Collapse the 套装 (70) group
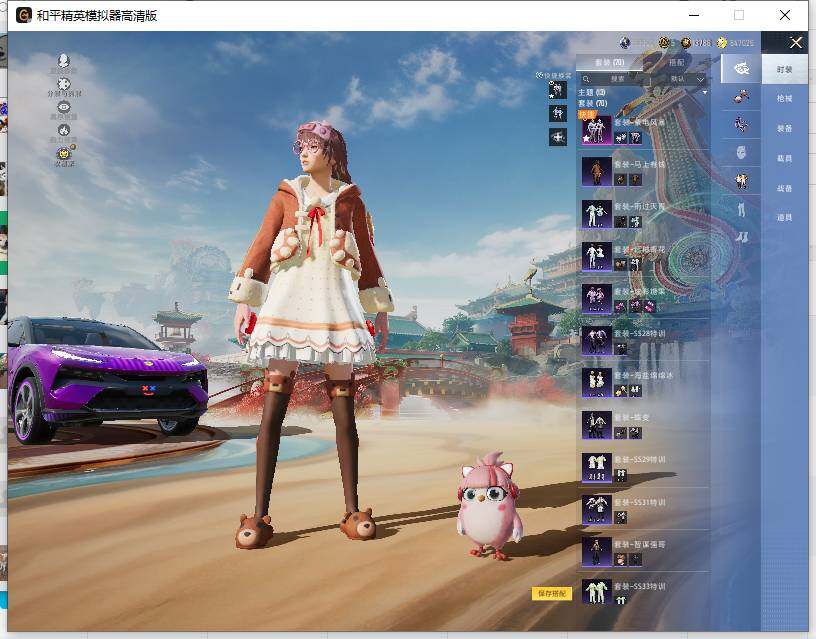This screenshot has height=639, width=816. 592,103
